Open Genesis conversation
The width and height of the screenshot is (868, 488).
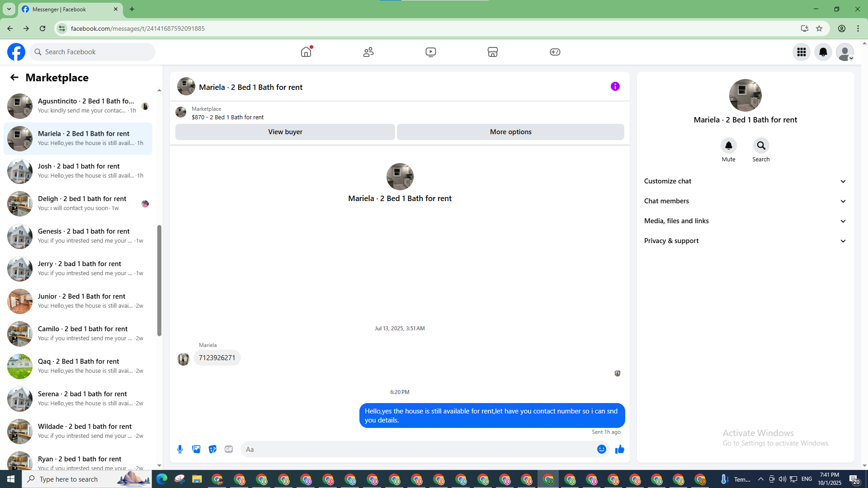pos(78,236)
